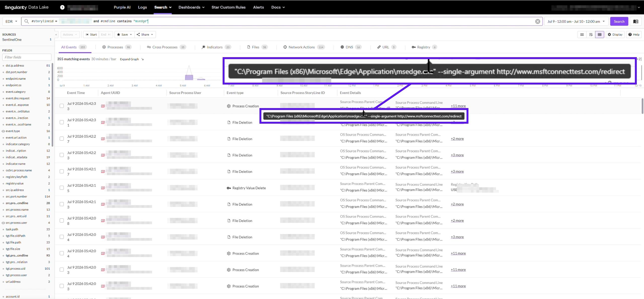Screen dimensions: 644x299
Task: Switch to the grid table view icon
Action: 599,35
